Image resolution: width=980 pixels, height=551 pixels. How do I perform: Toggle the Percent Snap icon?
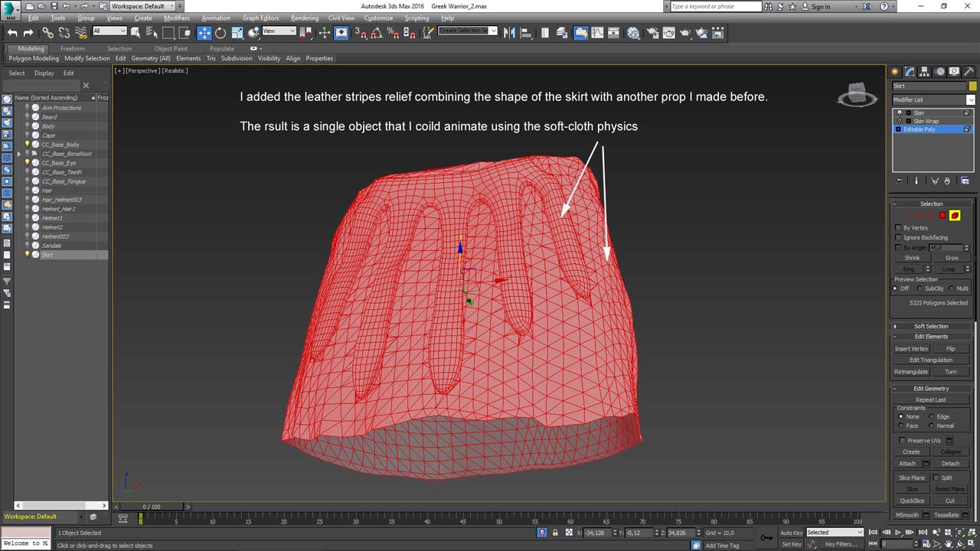[x=393, y=33]
